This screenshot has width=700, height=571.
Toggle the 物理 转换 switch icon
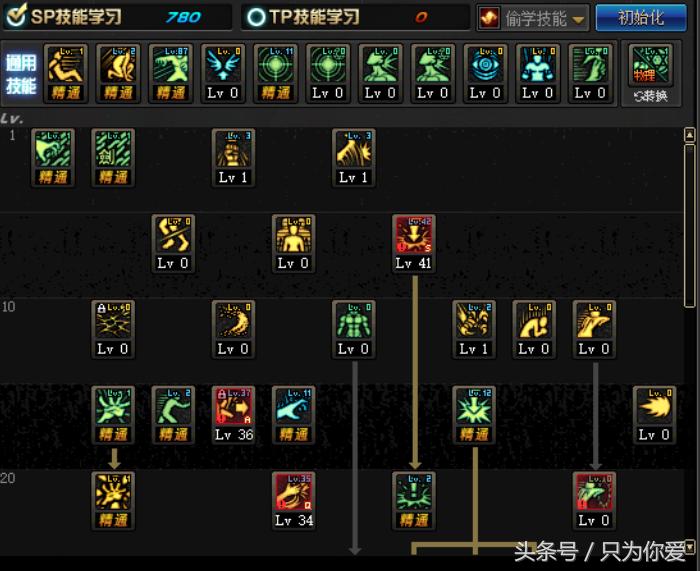pyautogui.click(x=650, y=74)
